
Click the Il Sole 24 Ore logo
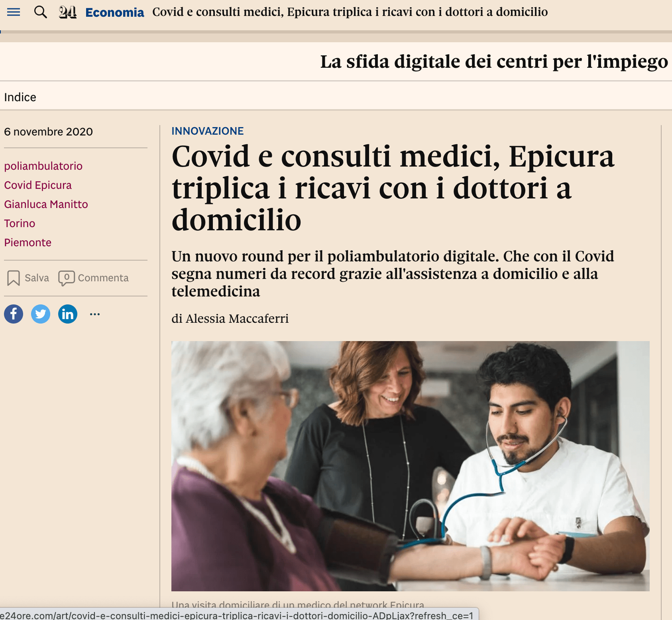coord(68,12)
